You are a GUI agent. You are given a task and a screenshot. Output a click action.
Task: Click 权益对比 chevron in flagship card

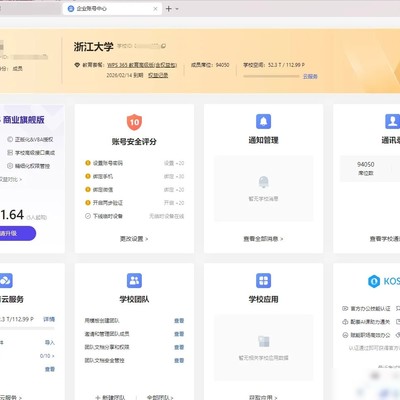(x=11, y=179)
